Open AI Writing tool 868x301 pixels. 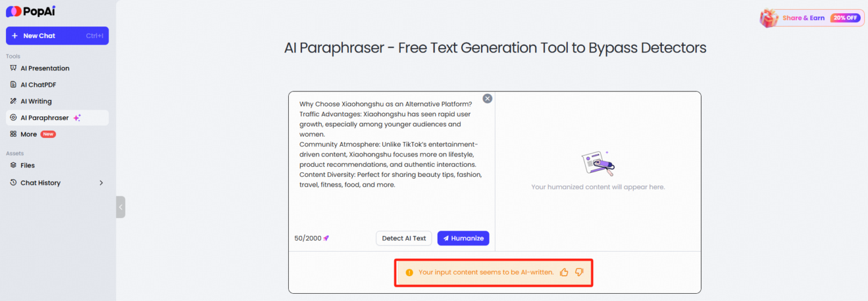coord(57,101)
